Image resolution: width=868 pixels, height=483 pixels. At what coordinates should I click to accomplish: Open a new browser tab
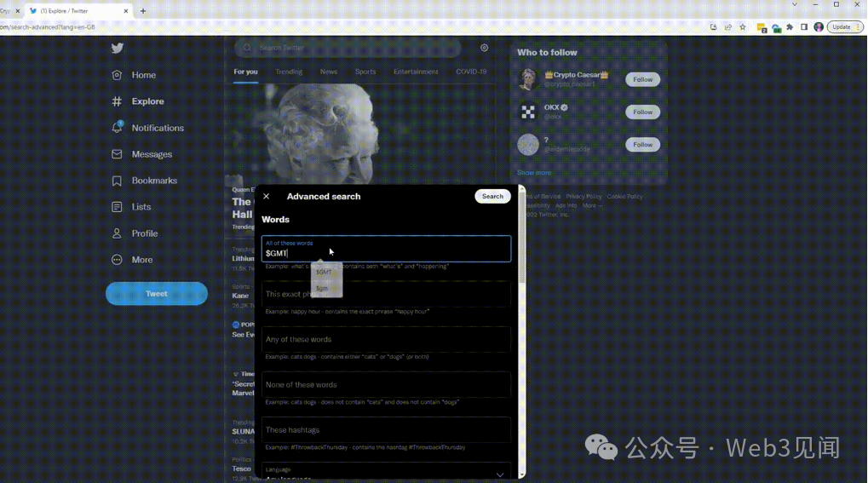pos(143,10)
